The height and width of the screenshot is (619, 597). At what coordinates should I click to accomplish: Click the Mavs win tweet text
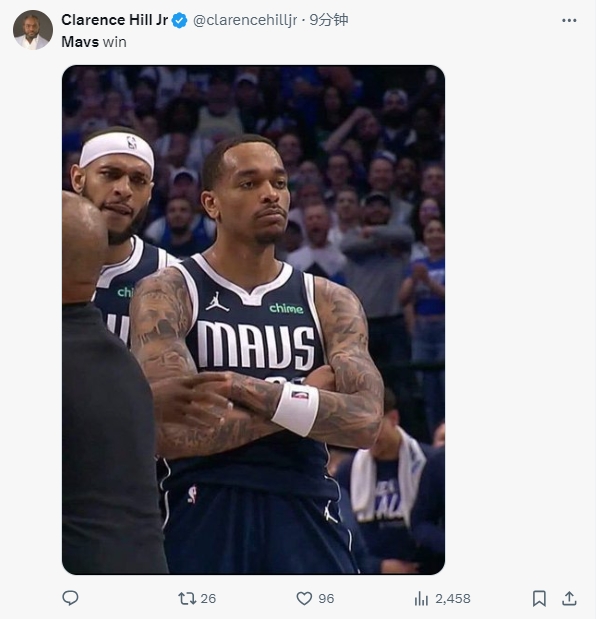(x=94, y=42)
